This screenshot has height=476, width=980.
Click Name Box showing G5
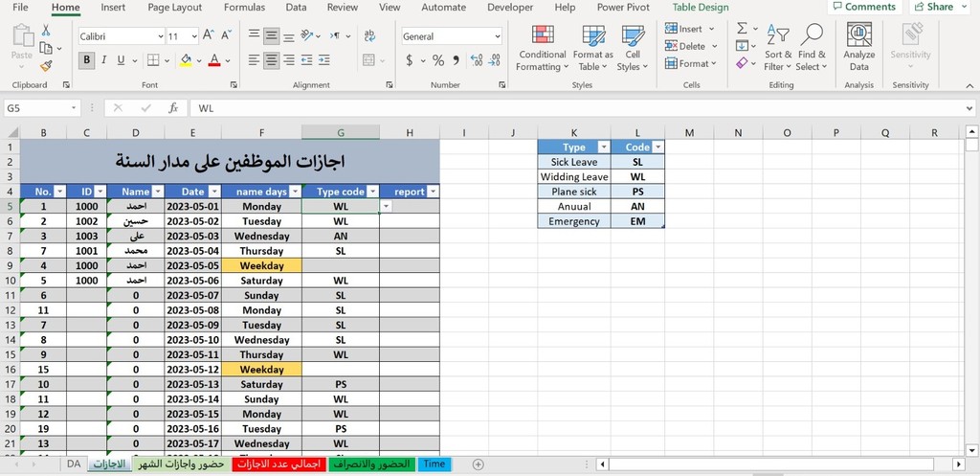coord(42,108)
